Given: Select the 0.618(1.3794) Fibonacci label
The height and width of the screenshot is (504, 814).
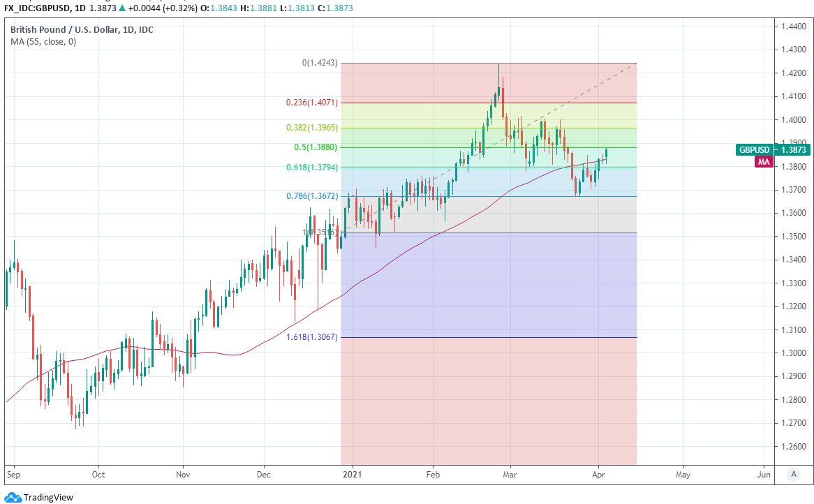Looking at the screenshot, I should 312,168.
